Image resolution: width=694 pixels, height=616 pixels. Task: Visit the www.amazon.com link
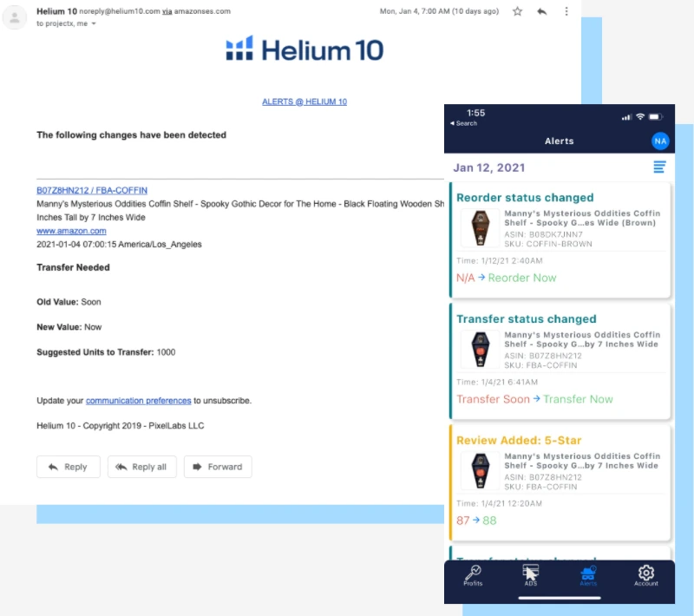point(71,231)
